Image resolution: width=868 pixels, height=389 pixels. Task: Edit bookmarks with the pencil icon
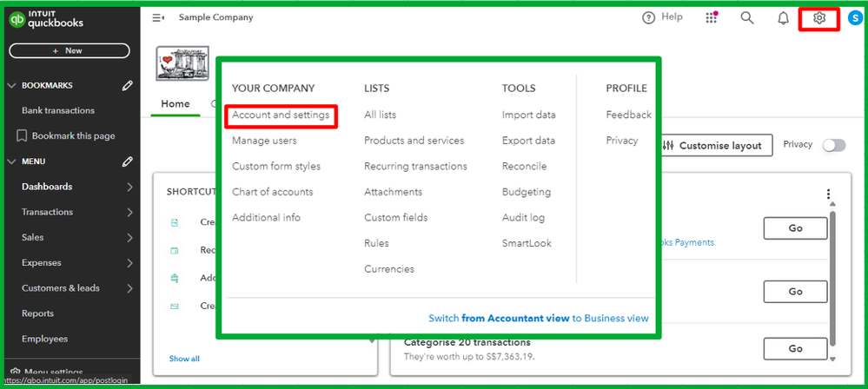pos(128,86)
